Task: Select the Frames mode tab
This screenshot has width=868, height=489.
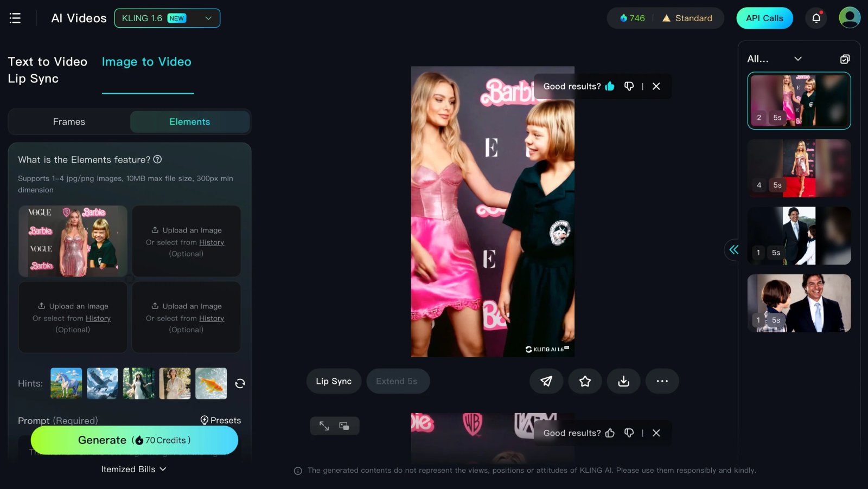Action: click(x=69, y=122)
